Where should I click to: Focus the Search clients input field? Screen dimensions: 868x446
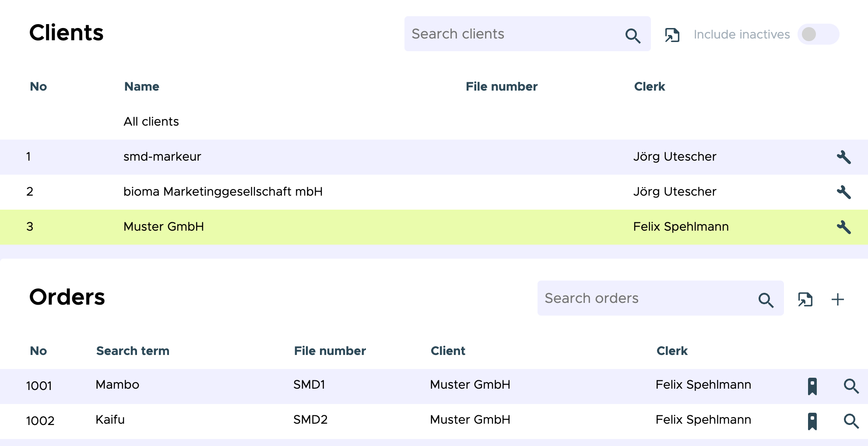tap(512, 34)
